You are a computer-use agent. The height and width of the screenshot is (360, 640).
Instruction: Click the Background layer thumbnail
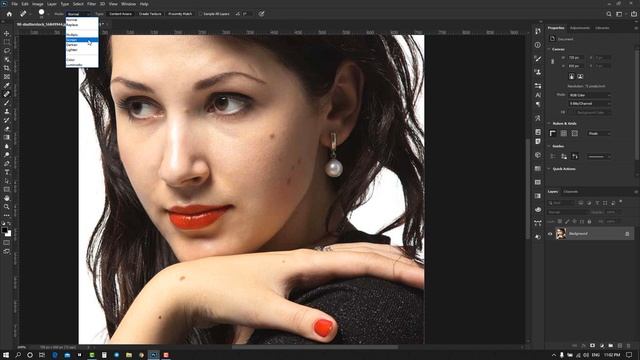click(x=561, y=234)
